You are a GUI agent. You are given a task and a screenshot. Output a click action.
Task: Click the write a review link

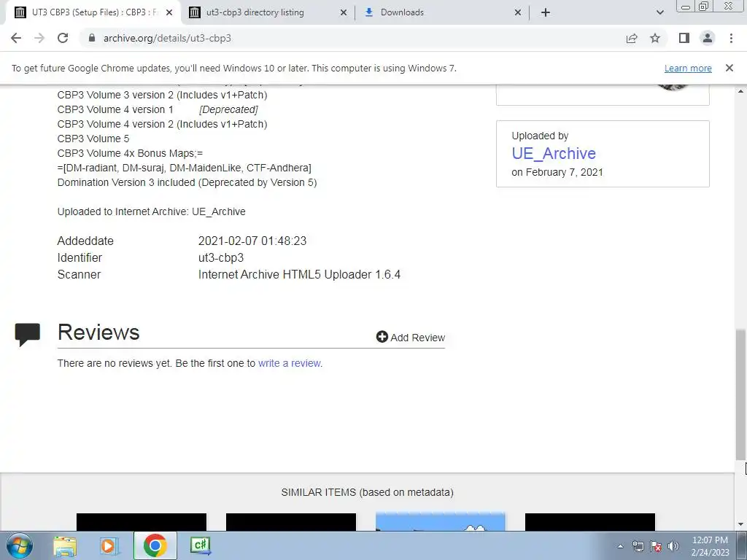[290, 363]
